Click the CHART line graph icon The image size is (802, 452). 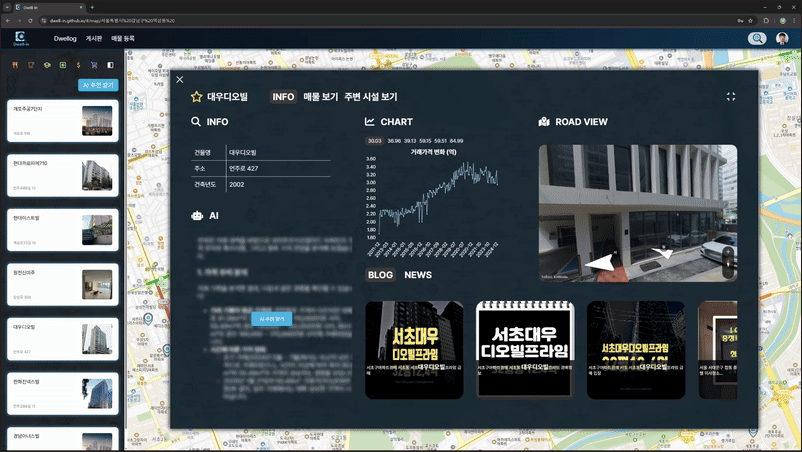[x=369, y=122]
